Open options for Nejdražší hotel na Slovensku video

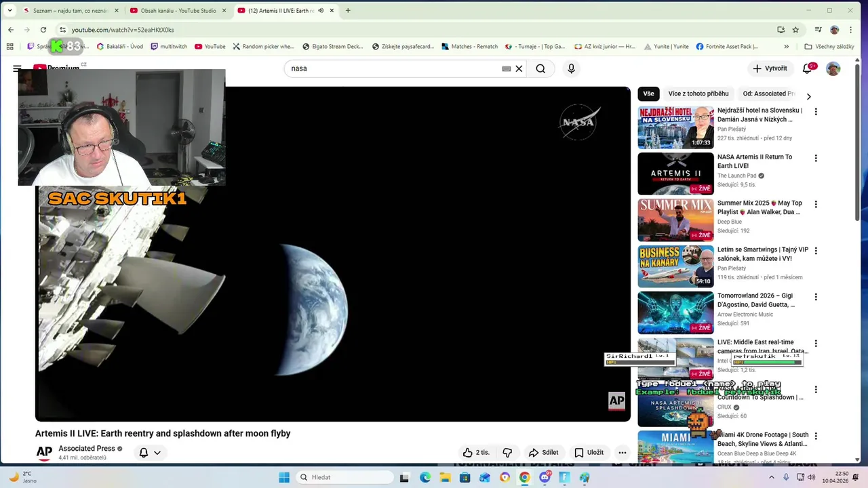pyautogui.click(x=816, y=112)
